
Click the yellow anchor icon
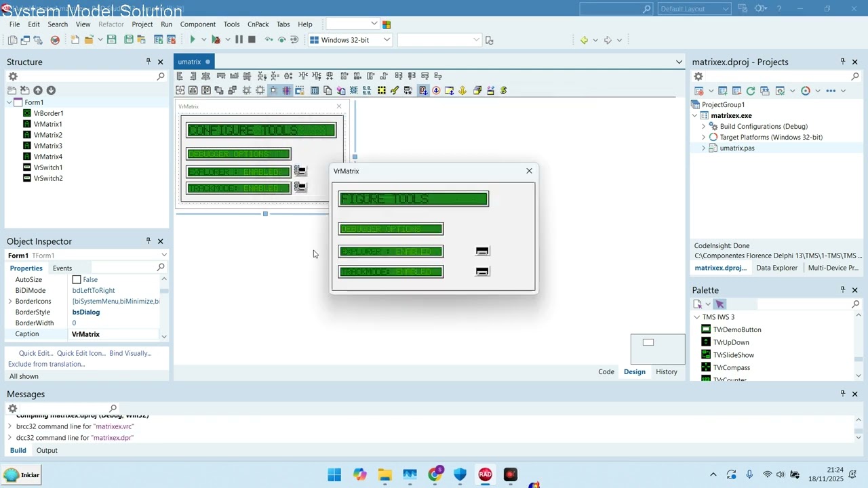(462, 90)
